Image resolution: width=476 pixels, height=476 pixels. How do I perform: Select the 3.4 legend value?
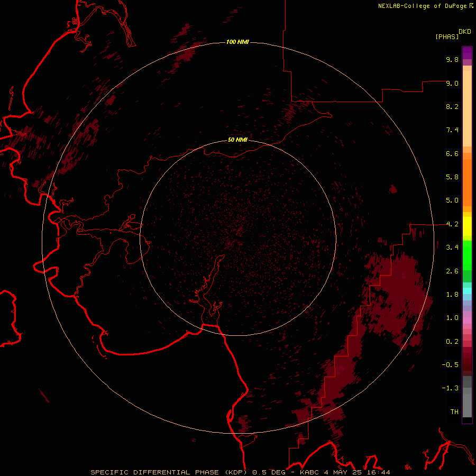pyautogui.click(x=452, y=248)
